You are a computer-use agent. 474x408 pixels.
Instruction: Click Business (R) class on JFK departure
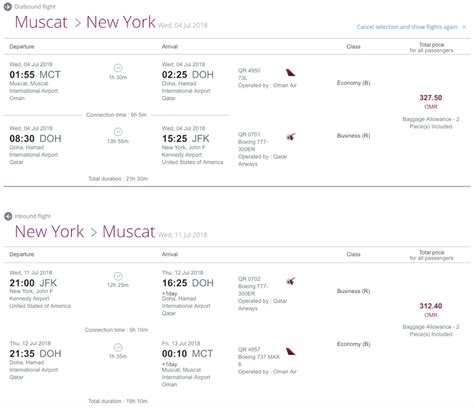coord(353,291)
